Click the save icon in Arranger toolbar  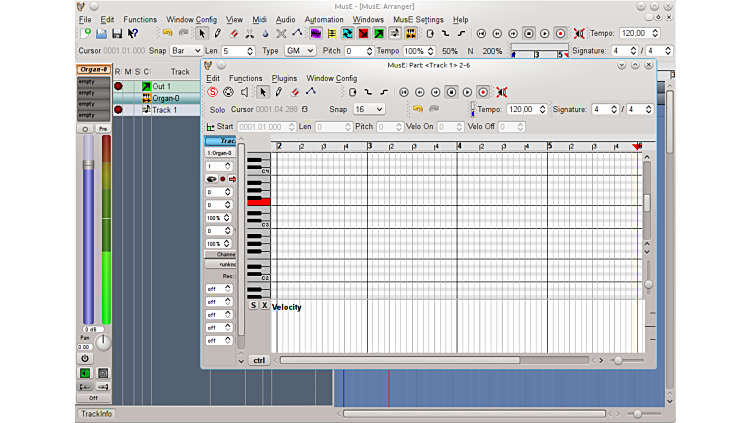(x=117, y=33)
